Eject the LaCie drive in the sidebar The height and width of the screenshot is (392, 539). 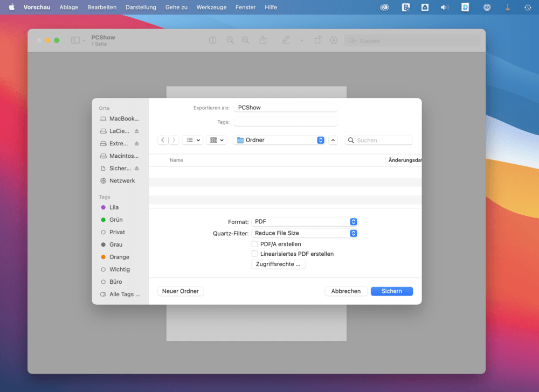(x=137, y=131)
